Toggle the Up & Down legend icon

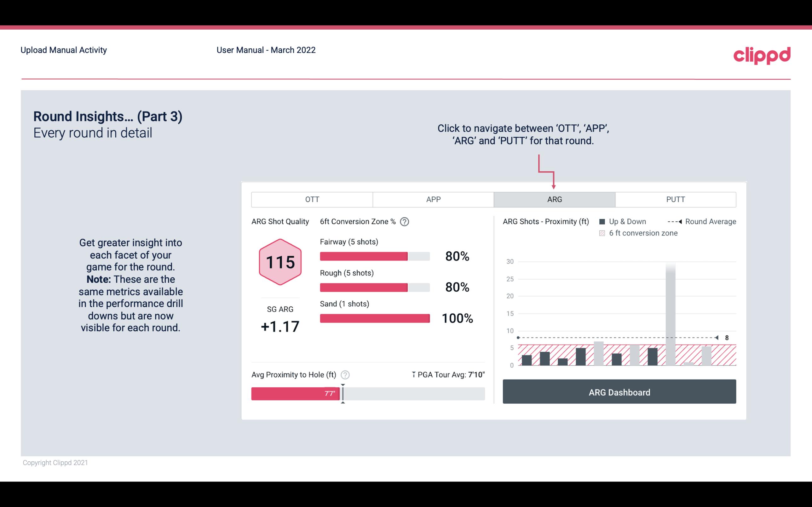[x=602, y=222]
